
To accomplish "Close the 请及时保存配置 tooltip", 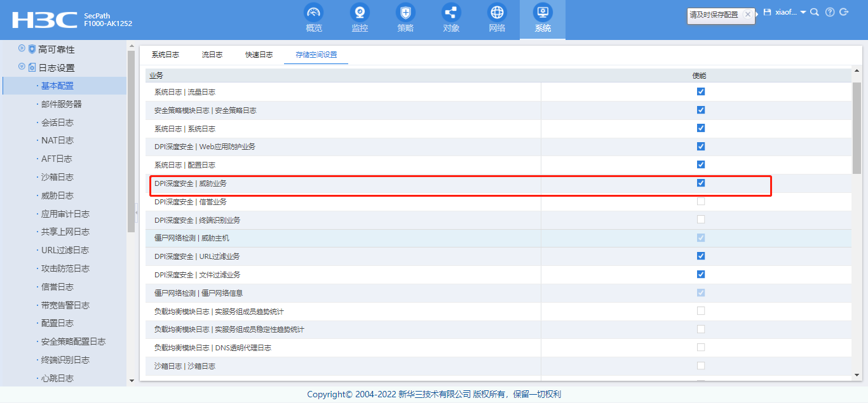I will 747,14.
